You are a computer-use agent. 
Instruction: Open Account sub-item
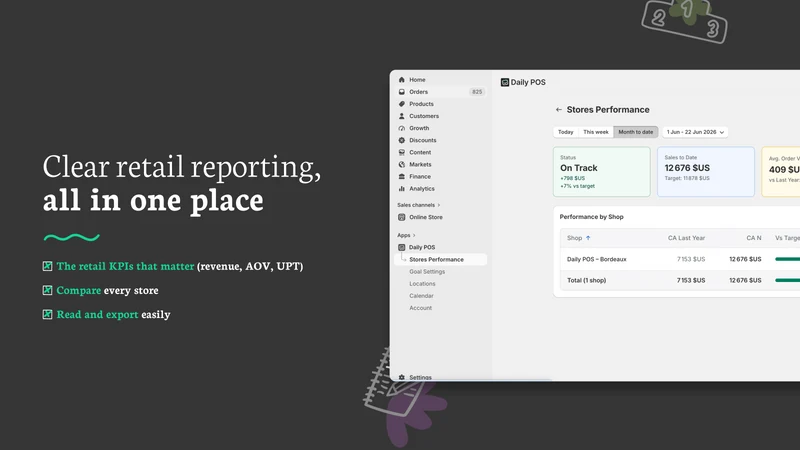coord(420,308)
